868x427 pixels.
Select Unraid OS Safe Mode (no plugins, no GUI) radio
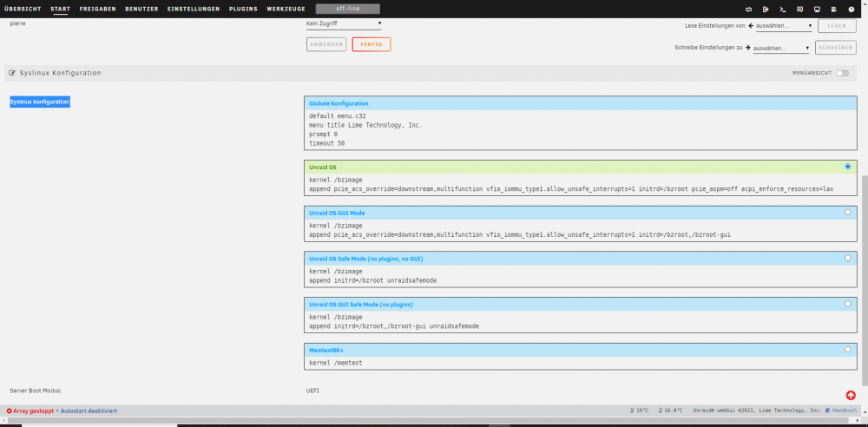pos(847,258)
